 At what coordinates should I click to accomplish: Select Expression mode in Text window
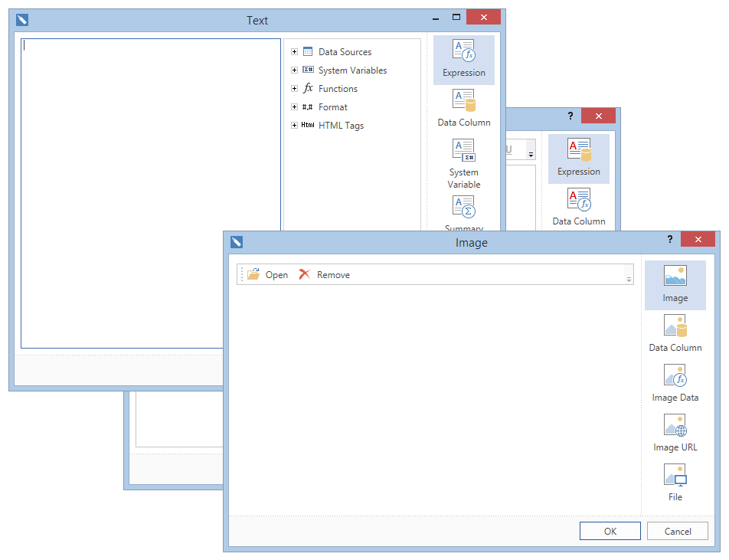click(x=463, y=60)
